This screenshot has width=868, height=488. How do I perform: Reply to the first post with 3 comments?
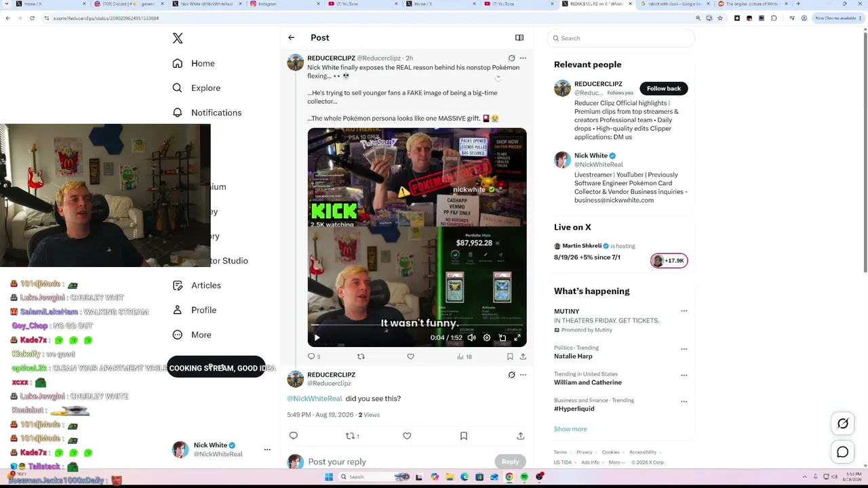pos(314,357)
